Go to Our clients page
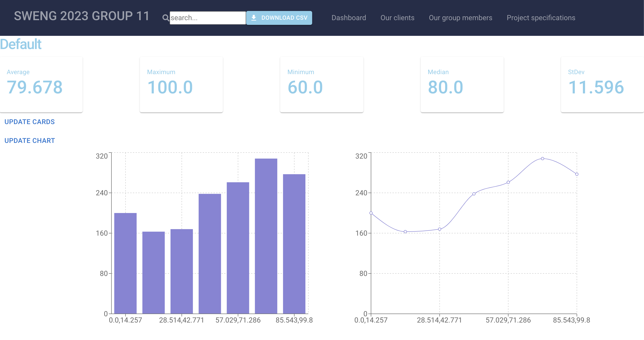Viewport: 644px width, 340px height. click(397, 18)
